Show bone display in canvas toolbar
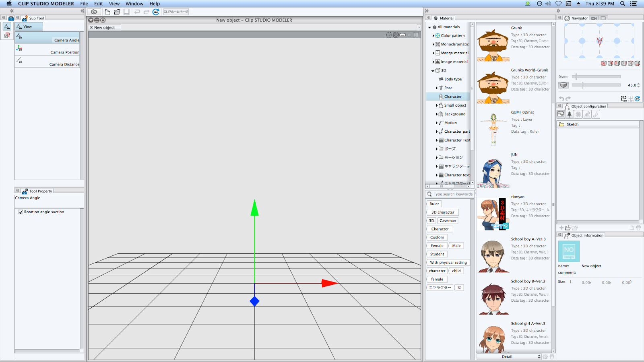The width and height of the screenshot is (644, 362). (402, 35)
